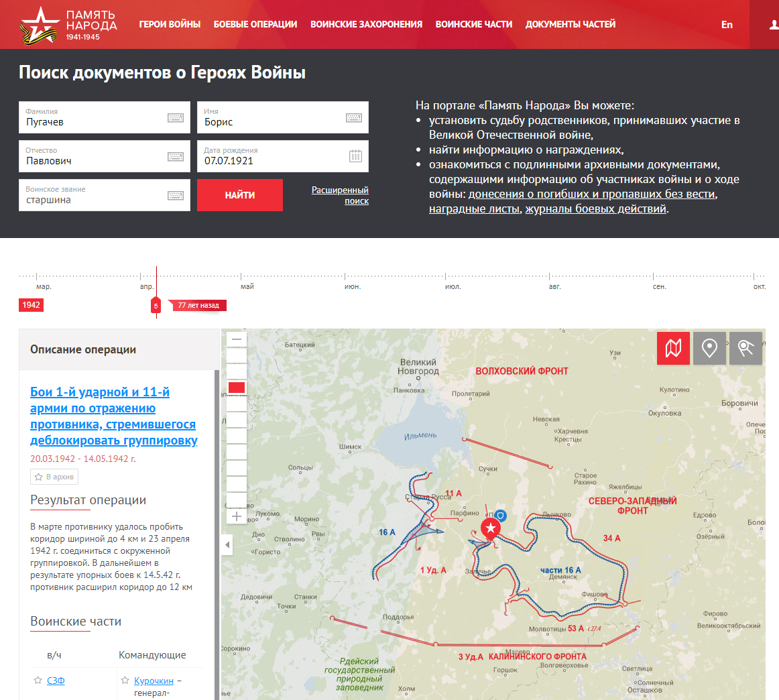Click the red zoom level slider handle
Viewport: 779px width, 700px height.
coord(237,388)
